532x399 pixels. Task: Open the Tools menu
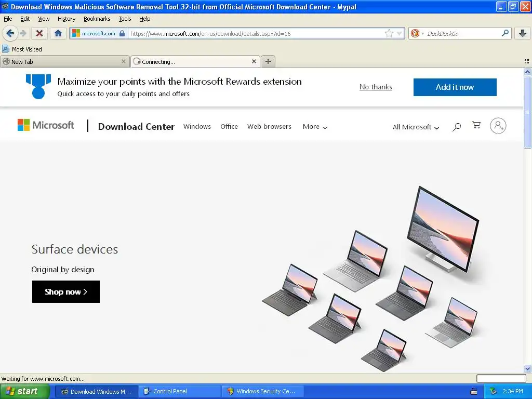(x=125, y=19)
